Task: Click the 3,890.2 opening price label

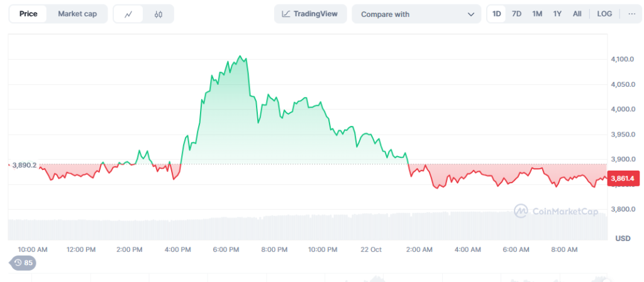Action: tap(24, 165)
